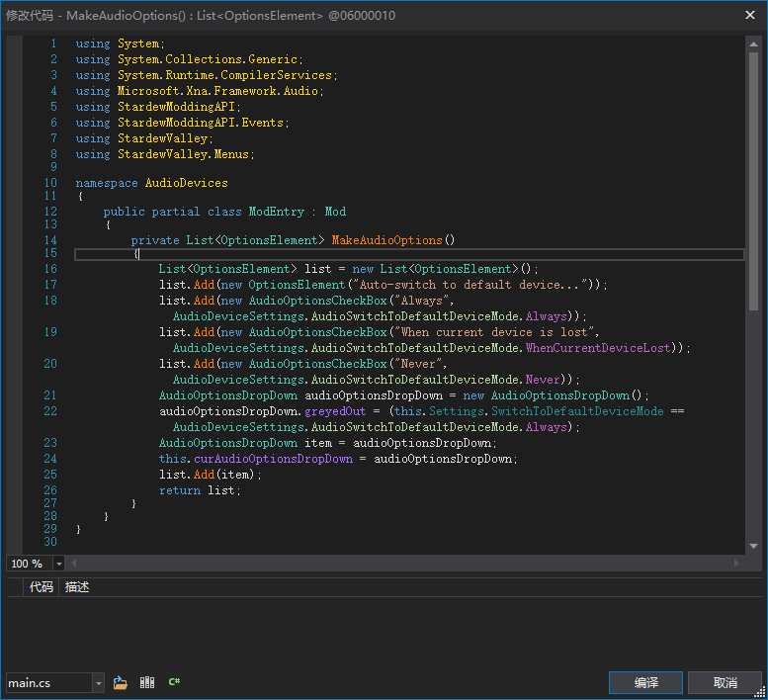Click the resize grip at dialog corner
The height and width of the screenshot is (700, 768).
pos(761,692)
